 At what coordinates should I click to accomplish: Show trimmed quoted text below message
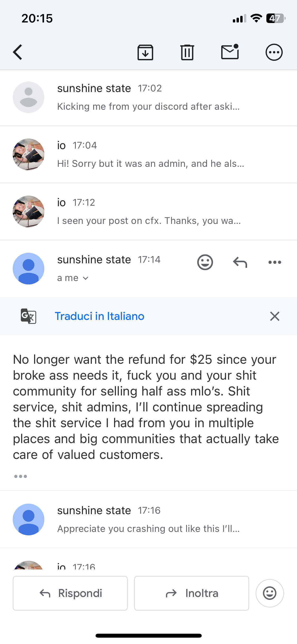21,476
